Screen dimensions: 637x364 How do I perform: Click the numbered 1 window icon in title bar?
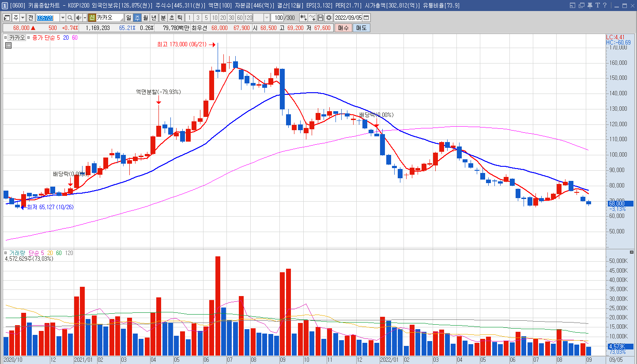pyautogui.click(x=4, y=5)
